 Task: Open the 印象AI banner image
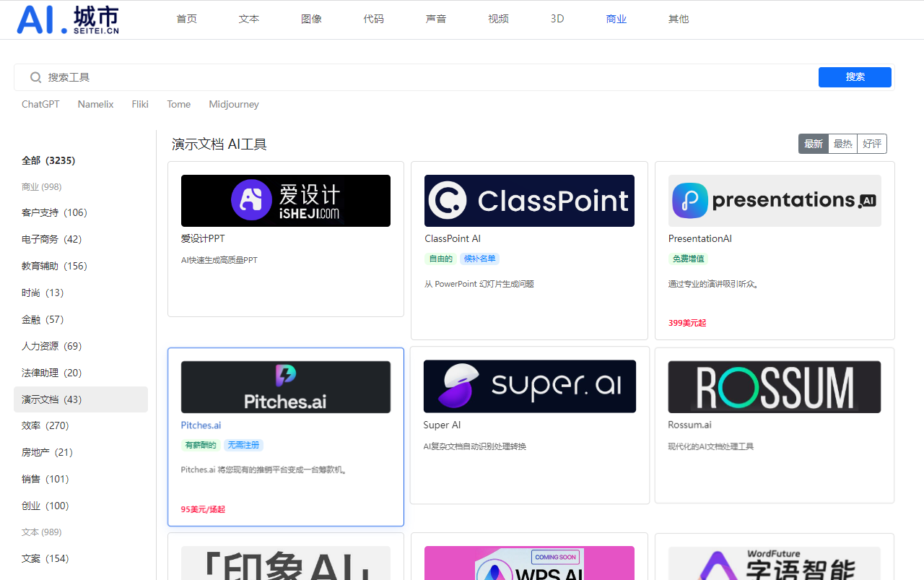click(286, 563)
